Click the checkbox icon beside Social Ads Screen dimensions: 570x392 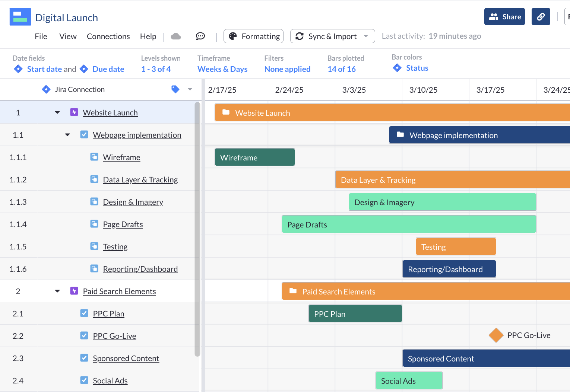pos(84,380)
